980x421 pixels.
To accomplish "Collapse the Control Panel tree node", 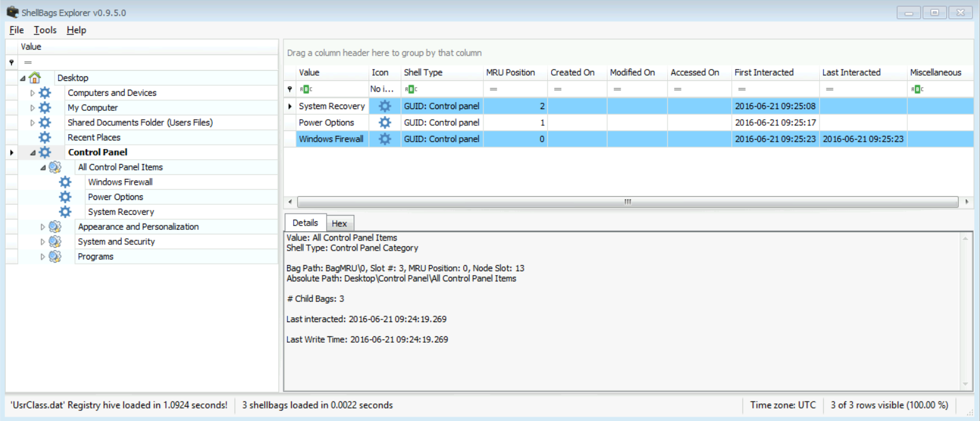I will [33, 152].
